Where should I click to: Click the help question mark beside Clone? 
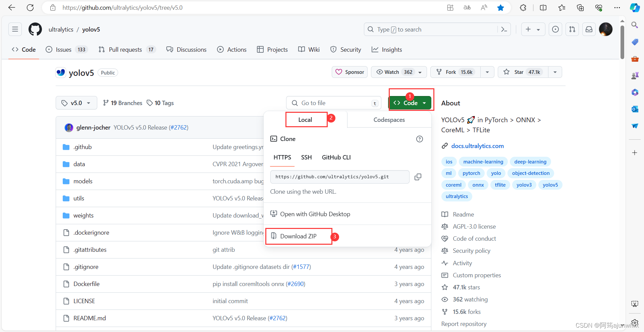point(419,139)
